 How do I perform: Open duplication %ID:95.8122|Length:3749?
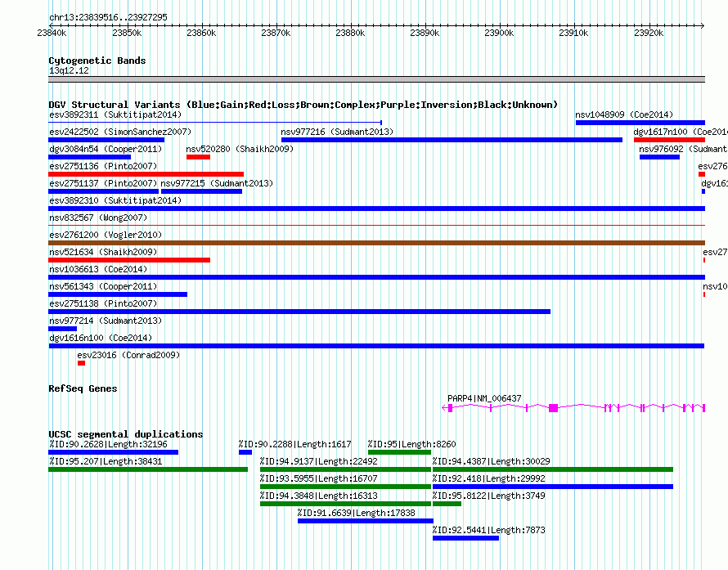tap(489, 496)
